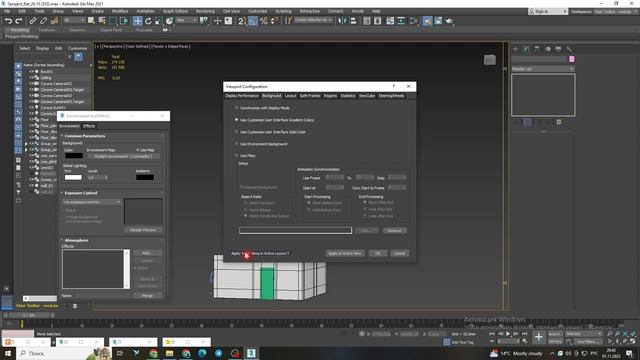Screen dimensions: 640x360
Task: Open Global Lighting Tint white swatch
Action: pos(73,178)
